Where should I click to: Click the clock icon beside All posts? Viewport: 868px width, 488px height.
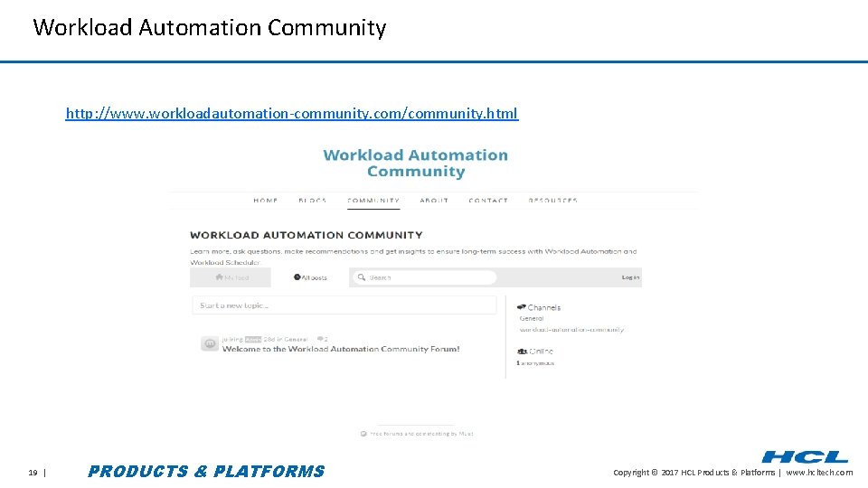coord(297,277)
